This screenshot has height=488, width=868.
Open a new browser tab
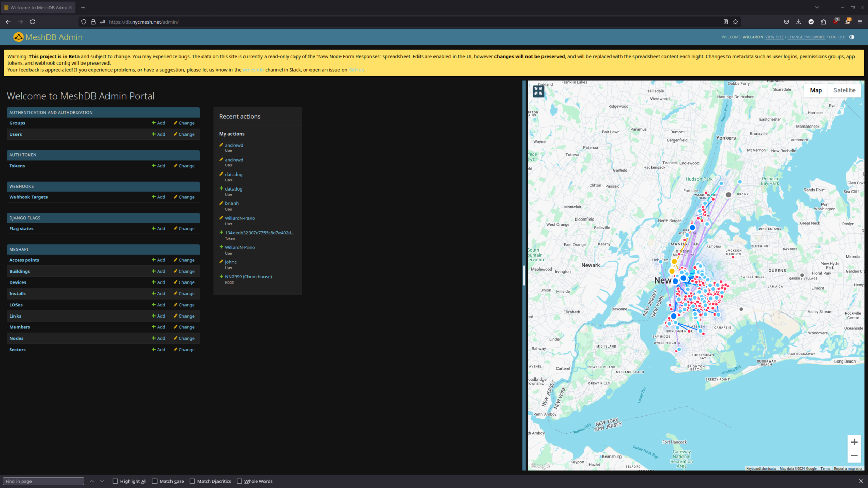click(x=83, y=7)
